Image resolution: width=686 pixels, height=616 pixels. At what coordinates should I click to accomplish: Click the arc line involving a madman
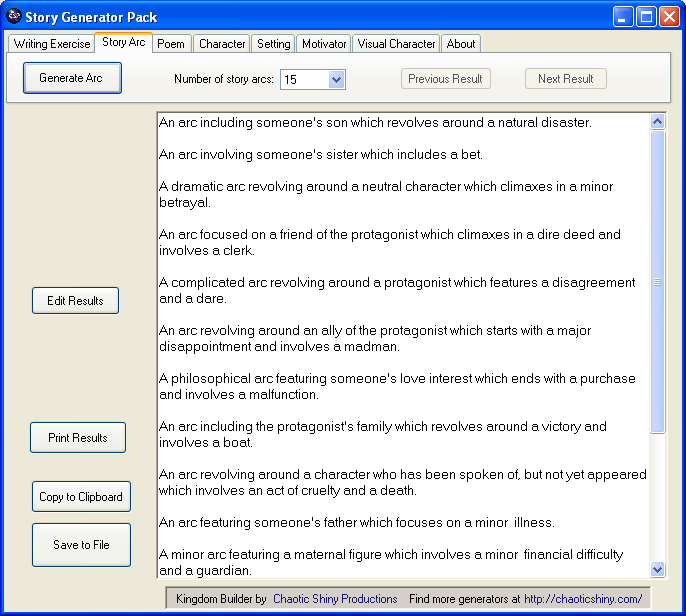(x=375, y=338)
